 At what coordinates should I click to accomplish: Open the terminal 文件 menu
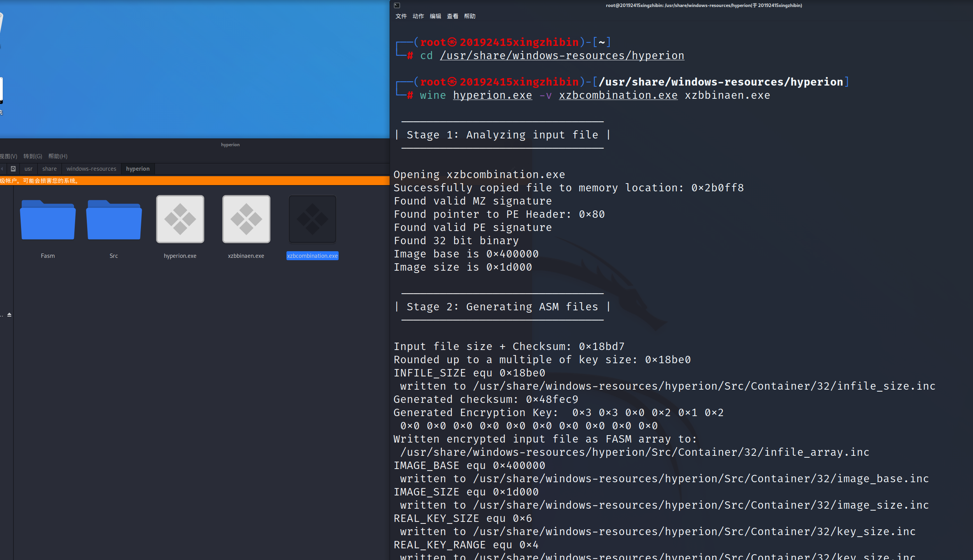[401, 16]
